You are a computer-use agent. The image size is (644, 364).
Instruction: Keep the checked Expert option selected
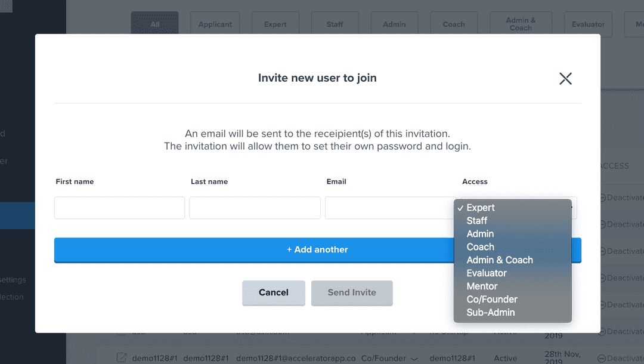[x=481, y=208]
